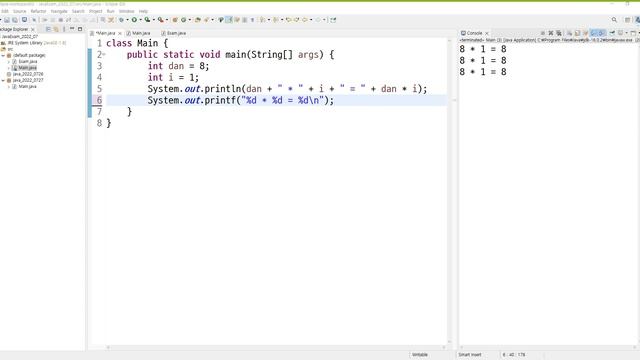Open the Debug launch dropdown arrow

tap(127, 20)
